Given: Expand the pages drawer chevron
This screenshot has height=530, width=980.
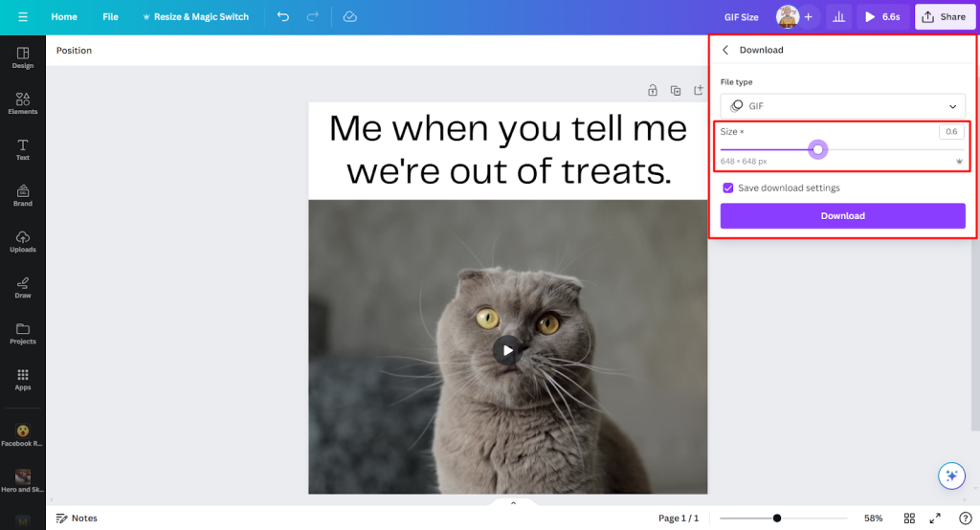Looking at the screenshot, I should (513, 503).
